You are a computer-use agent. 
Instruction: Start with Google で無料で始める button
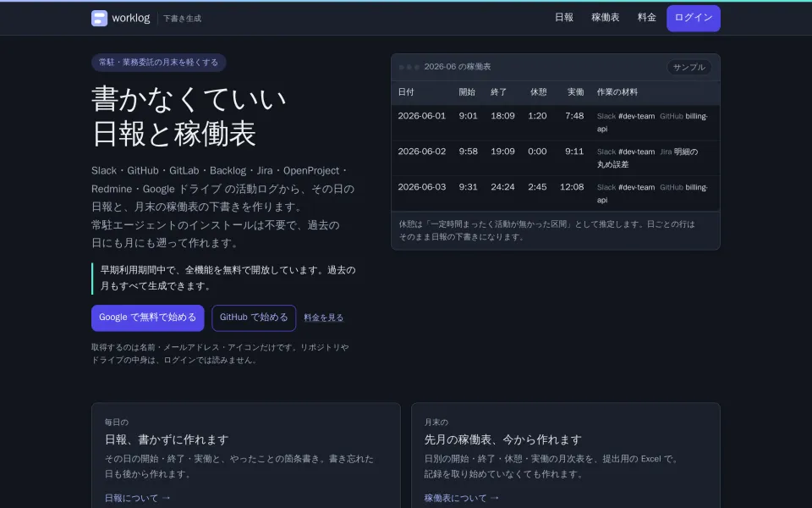click(147, 317)
